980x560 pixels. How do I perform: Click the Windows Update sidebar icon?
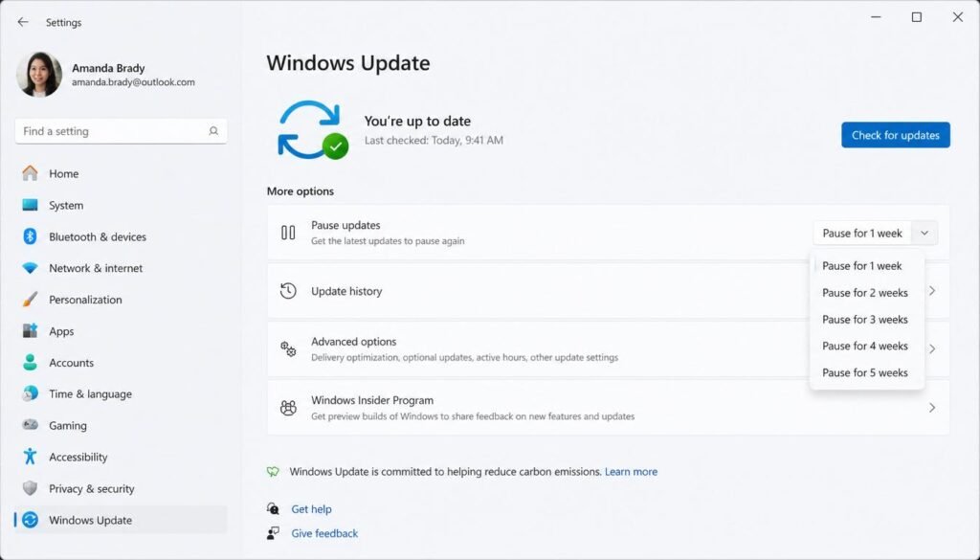click(x=30, y=520)
